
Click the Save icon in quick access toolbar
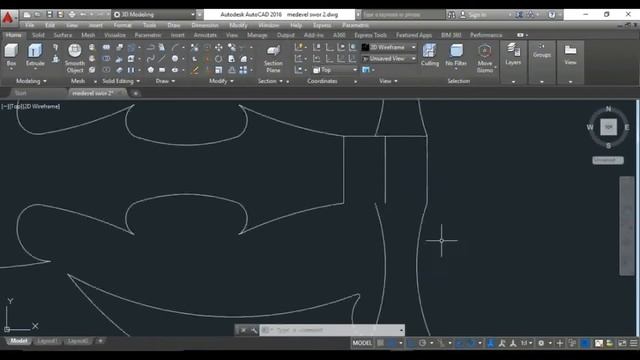49,14
